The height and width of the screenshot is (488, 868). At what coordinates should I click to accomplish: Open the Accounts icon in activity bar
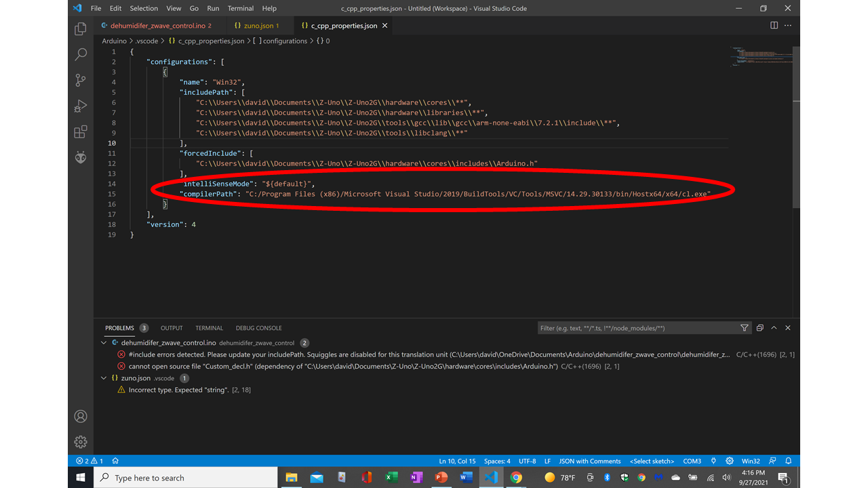81,416
